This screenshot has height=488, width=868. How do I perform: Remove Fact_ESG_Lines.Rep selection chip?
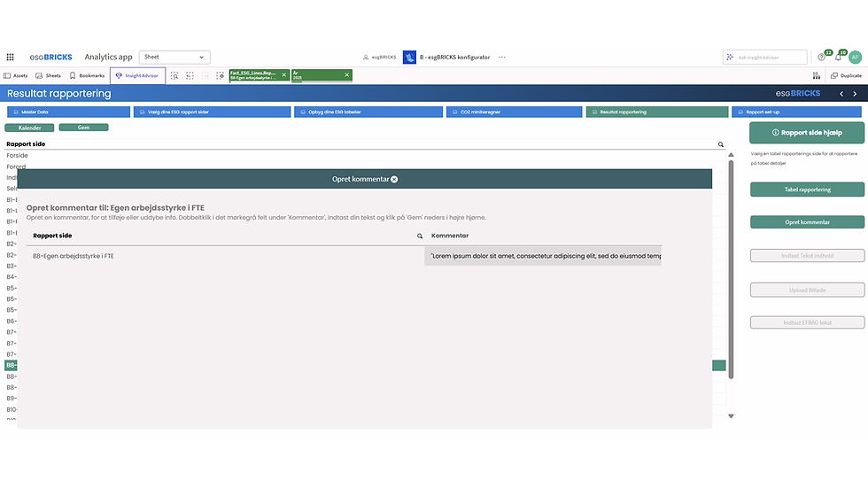click(284, 75)
